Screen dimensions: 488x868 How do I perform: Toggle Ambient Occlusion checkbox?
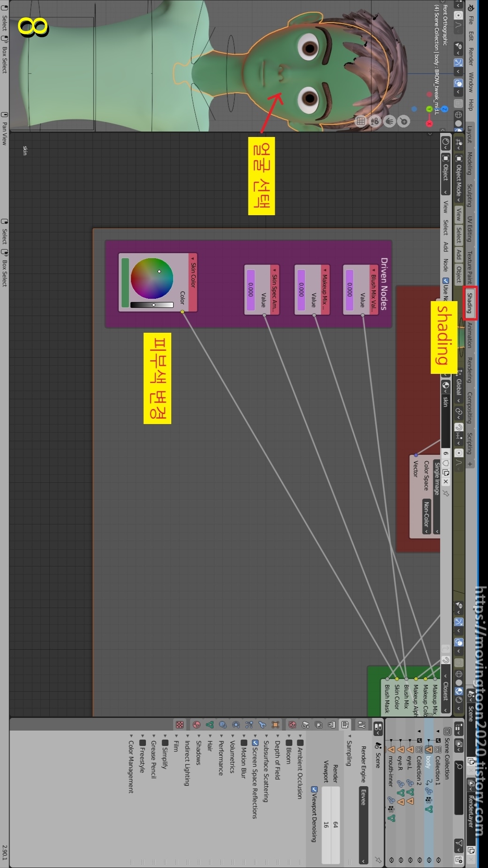(x=300, y=743)
